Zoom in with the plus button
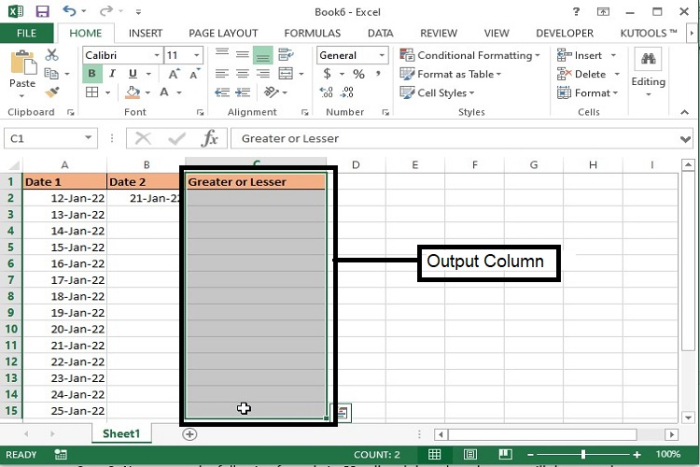Image resolution: width=700 pixels, height=467 pixels. (637, 454)
